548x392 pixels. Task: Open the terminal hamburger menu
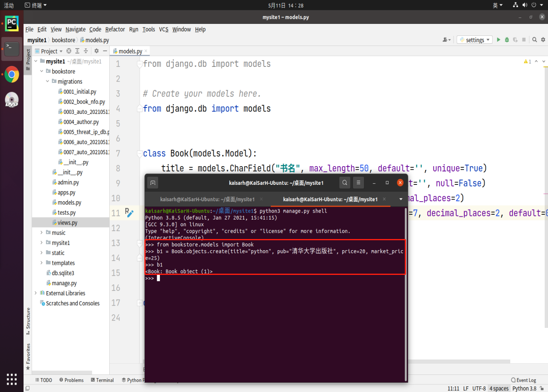(358, 182)
